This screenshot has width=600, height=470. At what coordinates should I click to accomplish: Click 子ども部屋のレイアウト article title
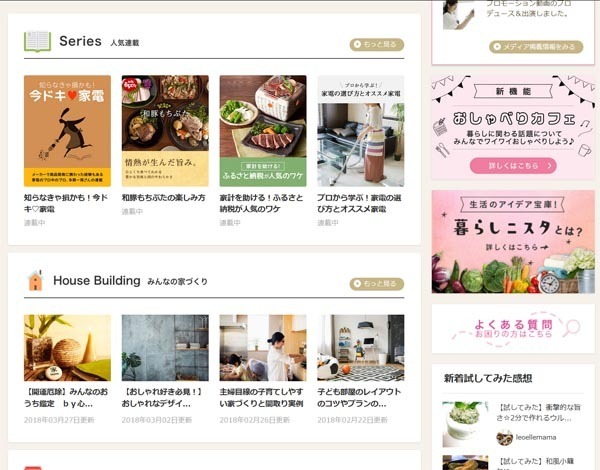point(359,398)
